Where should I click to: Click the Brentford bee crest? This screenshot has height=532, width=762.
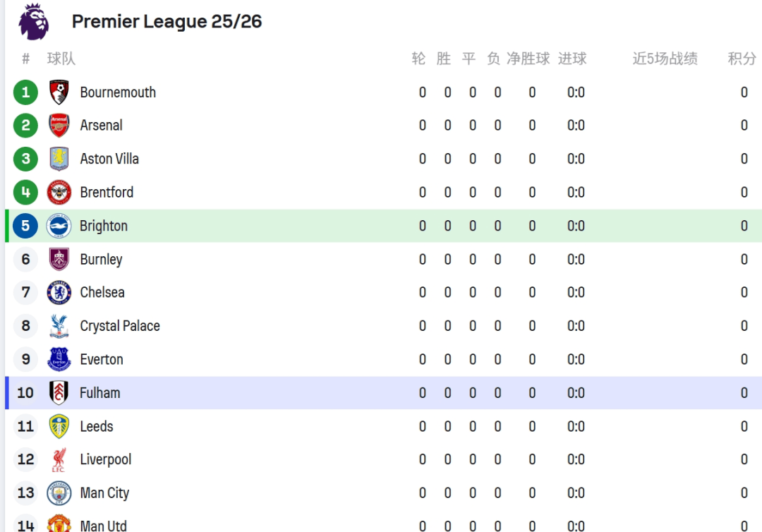pyautogui.click(x=59, y=192)
